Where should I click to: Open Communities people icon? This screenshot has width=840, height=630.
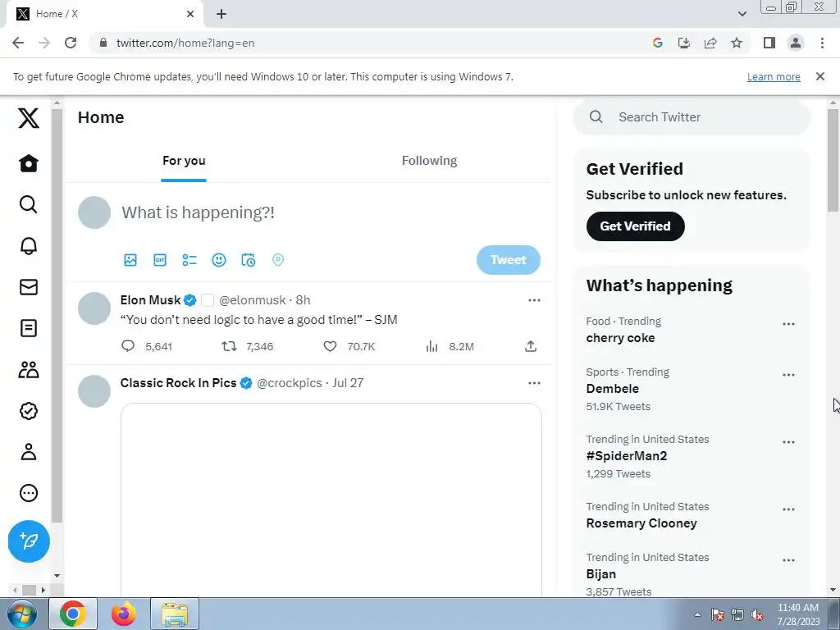point(29,370)
